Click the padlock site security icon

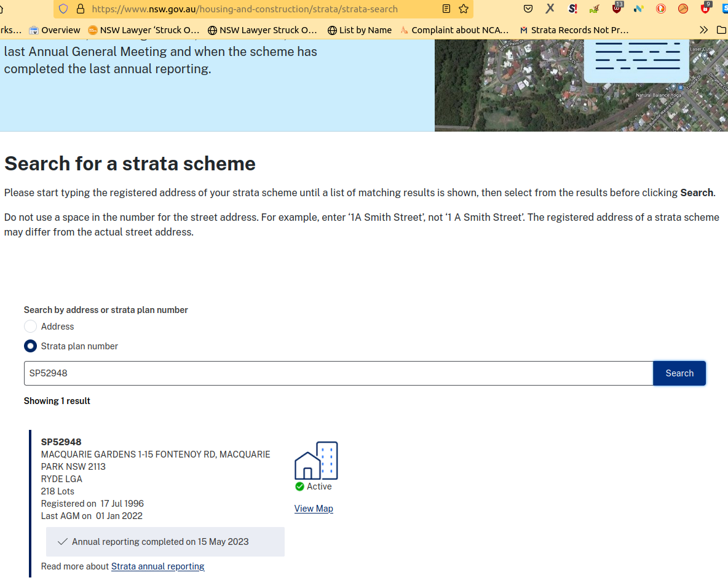[x=81, y=9]
